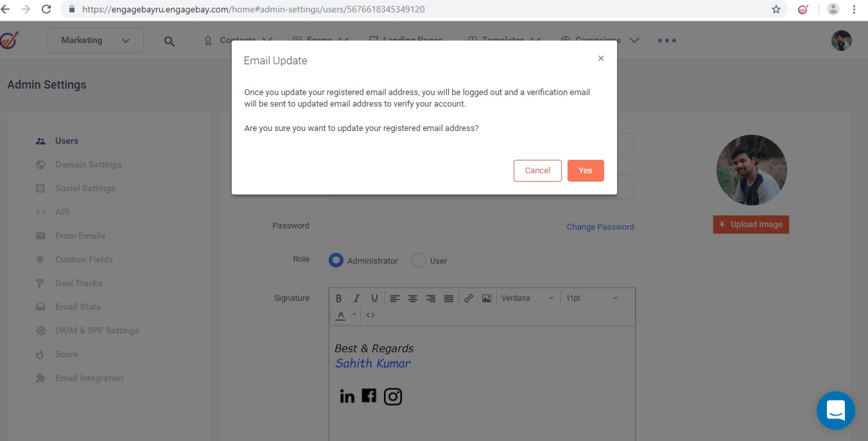Expand the Verdana font family dropdown
868x441 pixels.
click(527, 298)
